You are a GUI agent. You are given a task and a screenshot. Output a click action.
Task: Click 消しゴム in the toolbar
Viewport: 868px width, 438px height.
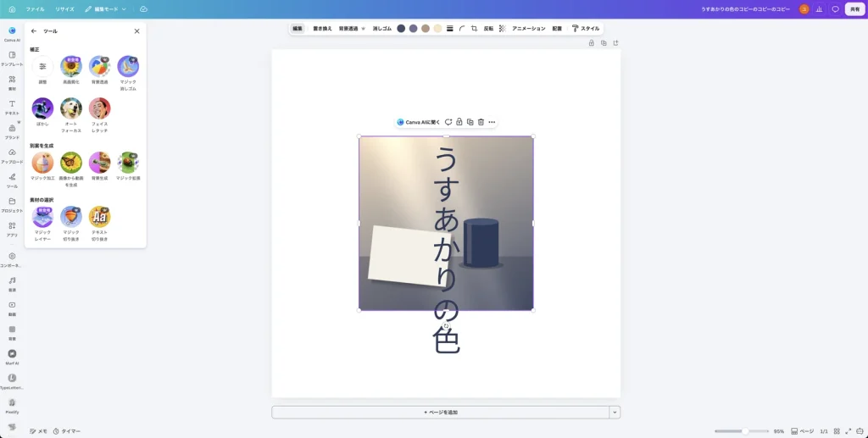click(382, 28)
